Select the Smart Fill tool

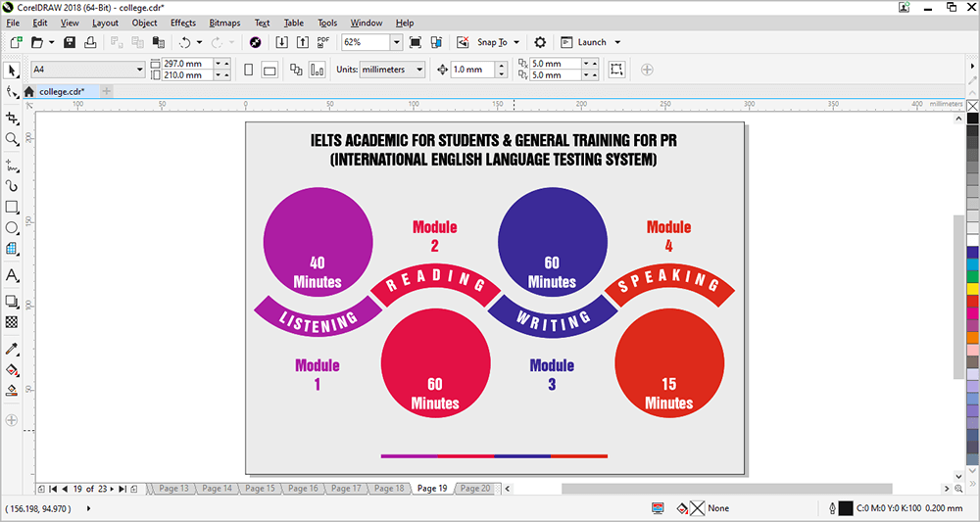(x=11, y=390)
